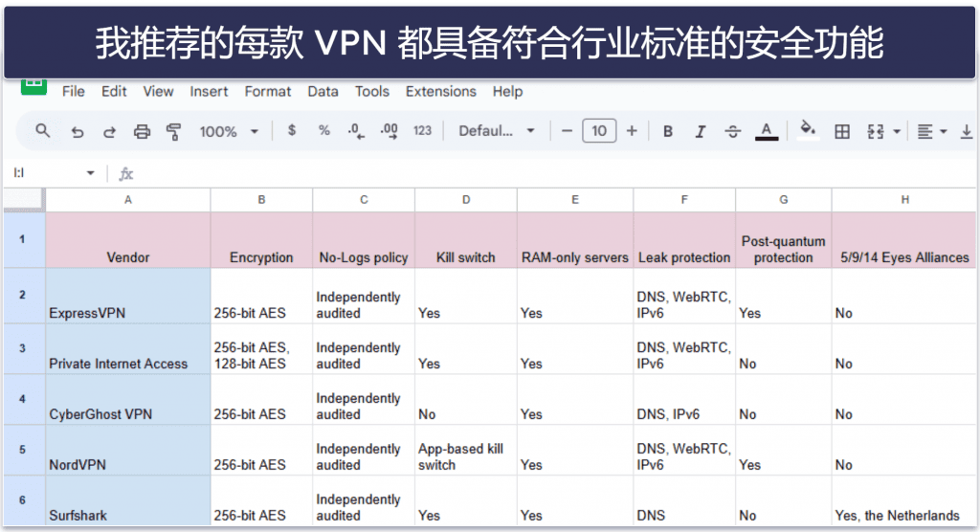The height and width of the screenshot is (532, 980).
Task: Select Surfshark's 'DNS' leak protection cell
Action: (684, 500)
